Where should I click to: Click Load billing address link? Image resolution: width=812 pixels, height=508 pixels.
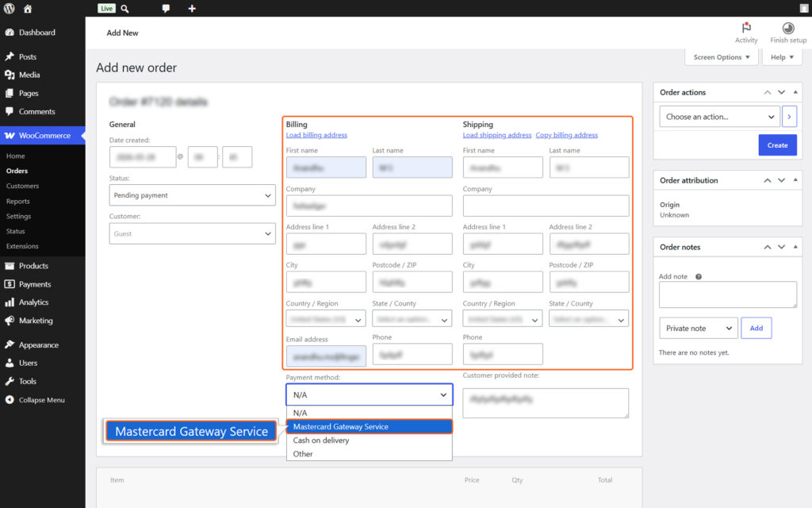[x=316, y=135]
